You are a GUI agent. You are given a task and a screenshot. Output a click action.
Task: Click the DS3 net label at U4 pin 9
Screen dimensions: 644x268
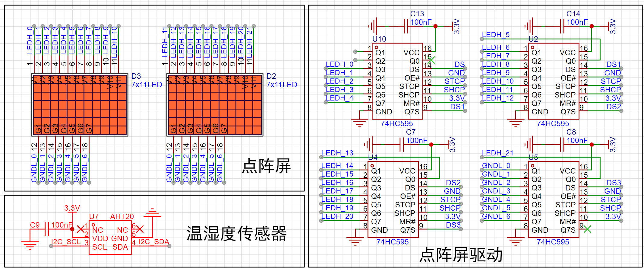click(x=453, y=225)
